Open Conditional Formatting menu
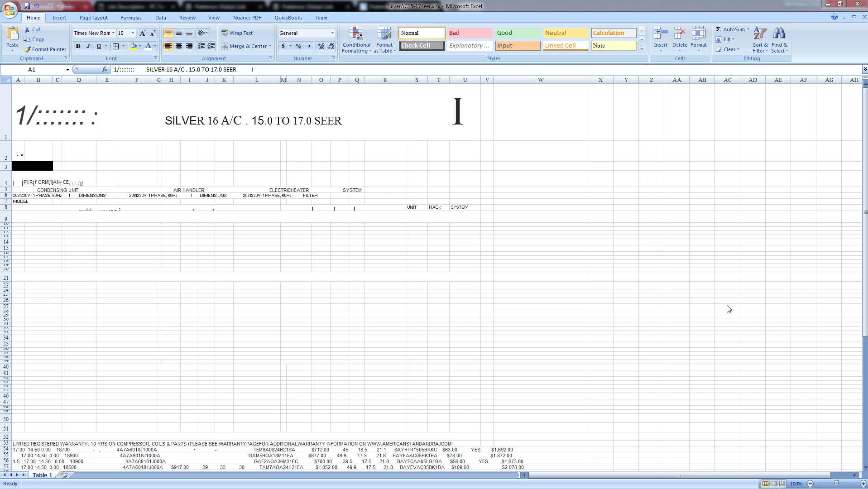The width and height of the screenshot is (868, 489). point(356,40)
